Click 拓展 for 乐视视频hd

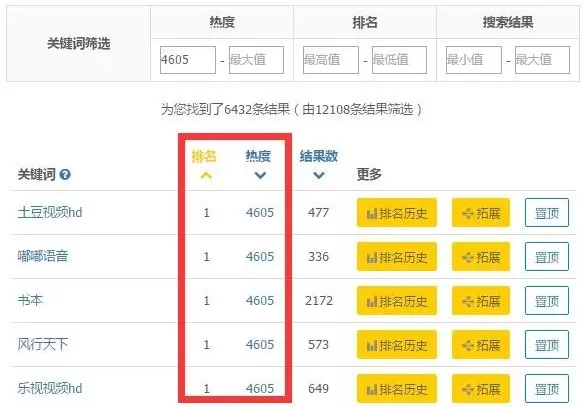click(481, 389)
